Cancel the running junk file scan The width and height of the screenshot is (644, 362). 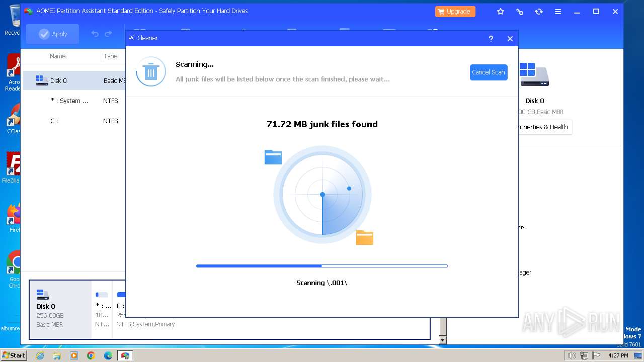[489, 72]
